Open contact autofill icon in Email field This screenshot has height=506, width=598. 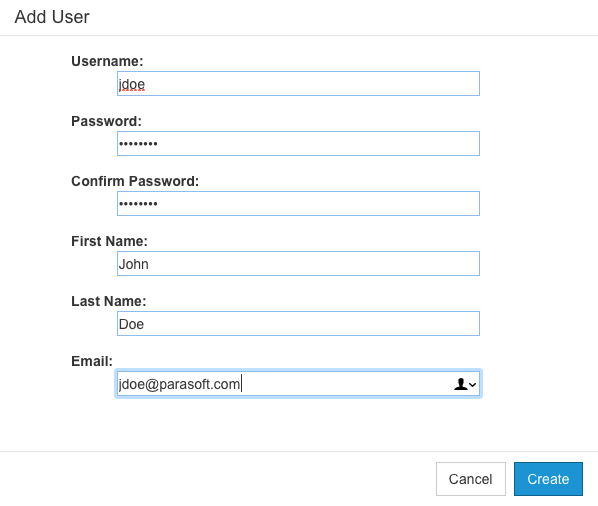(x=461, y=384)
